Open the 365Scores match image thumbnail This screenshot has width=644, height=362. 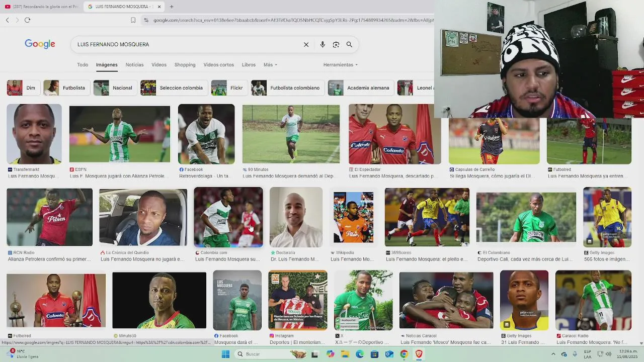point(427,217)
